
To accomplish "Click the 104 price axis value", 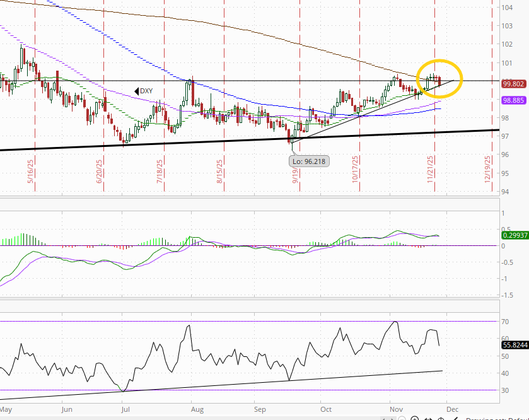I will [507, 8].
